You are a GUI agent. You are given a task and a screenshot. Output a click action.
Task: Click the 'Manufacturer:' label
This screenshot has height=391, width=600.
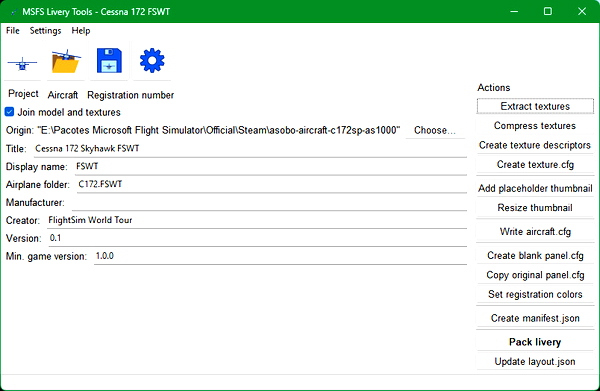35,202
